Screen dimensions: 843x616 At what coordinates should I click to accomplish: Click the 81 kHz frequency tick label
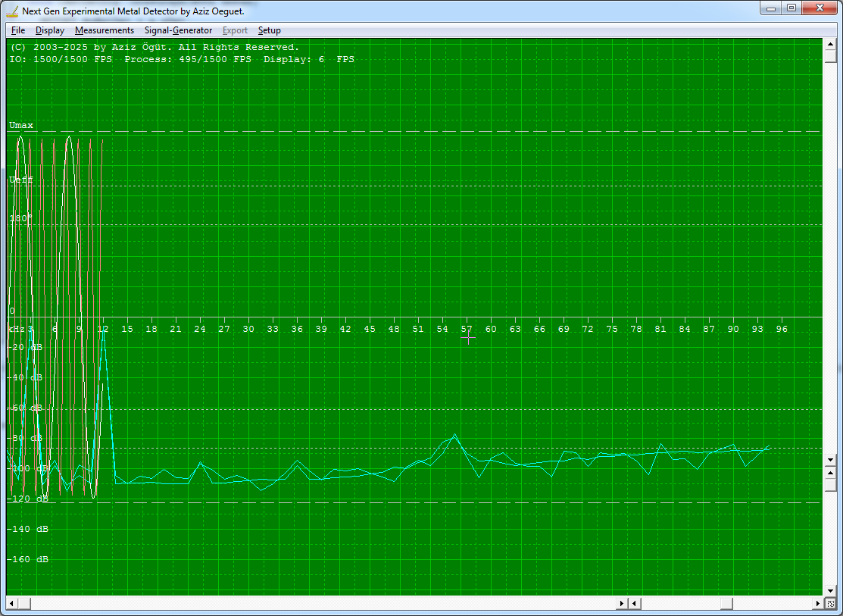click(660, 329)
